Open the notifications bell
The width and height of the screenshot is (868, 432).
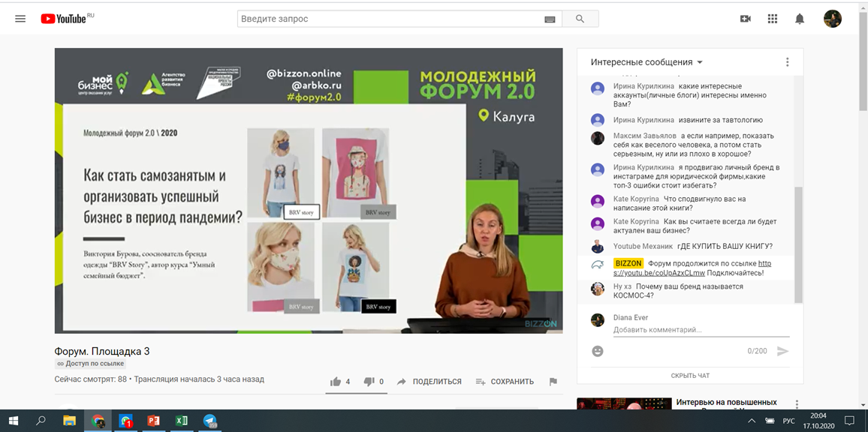(800, 19)
